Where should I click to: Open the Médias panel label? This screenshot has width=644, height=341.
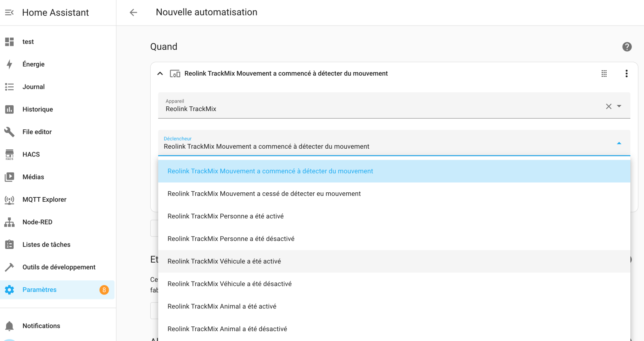point(33,177)
